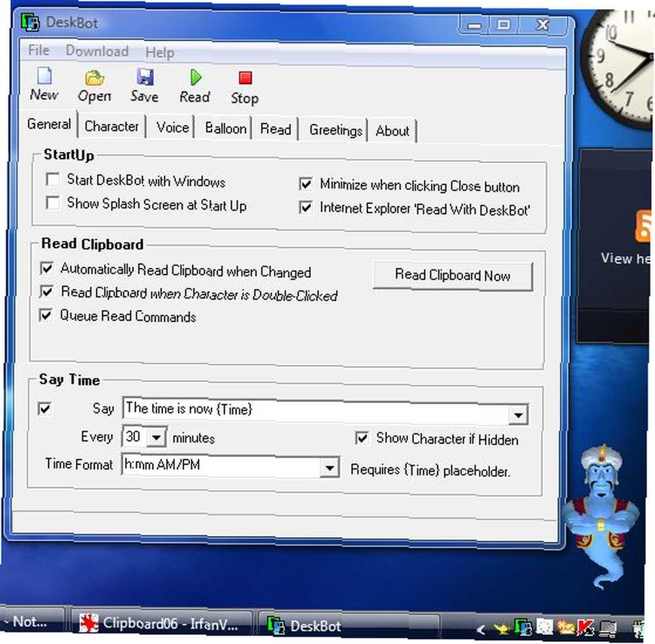Uncheck Show Character if Hidden
Image resolution: width=655 pixels, height=644 pixels.
pos(362,438)
